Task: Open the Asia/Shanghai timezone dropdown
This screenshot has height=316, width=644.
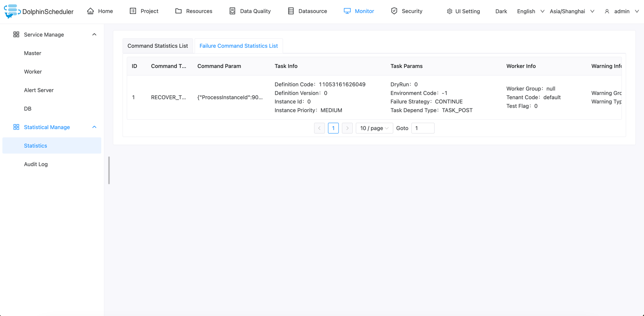Action: pos(572,11)
